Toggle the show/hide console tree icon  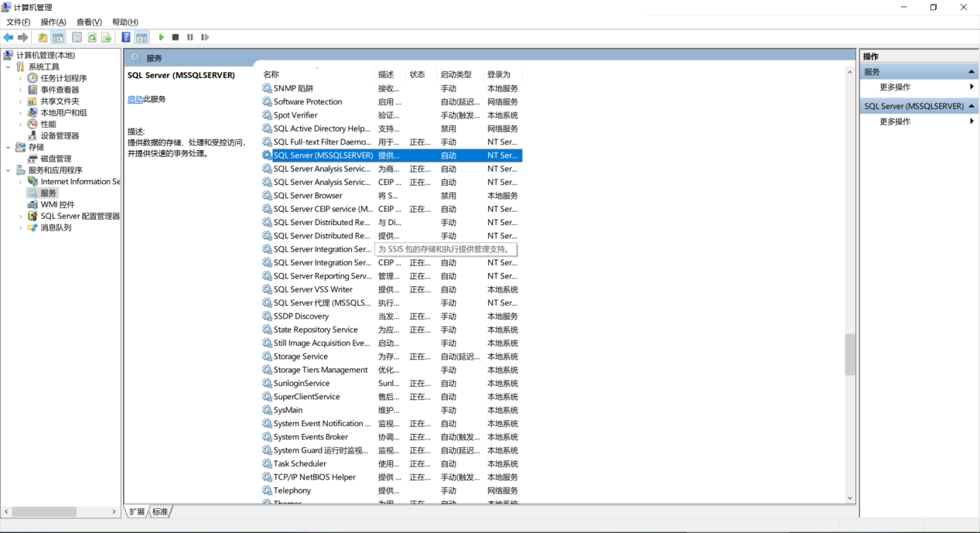click(58, 37)
